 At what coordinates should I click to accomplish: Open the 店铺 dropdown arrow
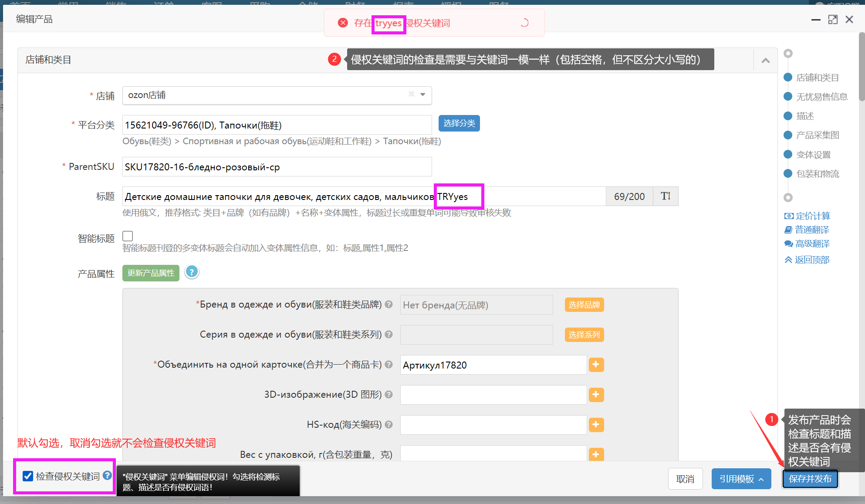coord(422,95)
